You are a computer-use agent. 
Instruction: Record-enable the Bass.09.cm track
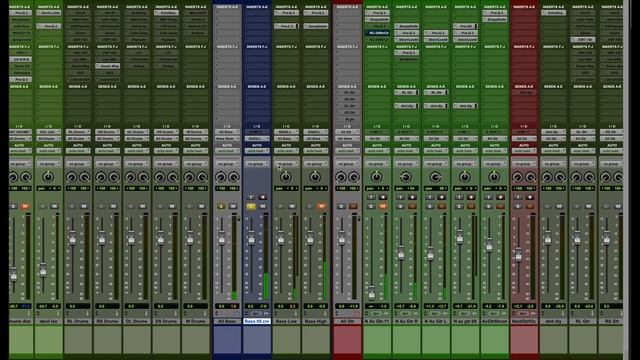[263, 197]
